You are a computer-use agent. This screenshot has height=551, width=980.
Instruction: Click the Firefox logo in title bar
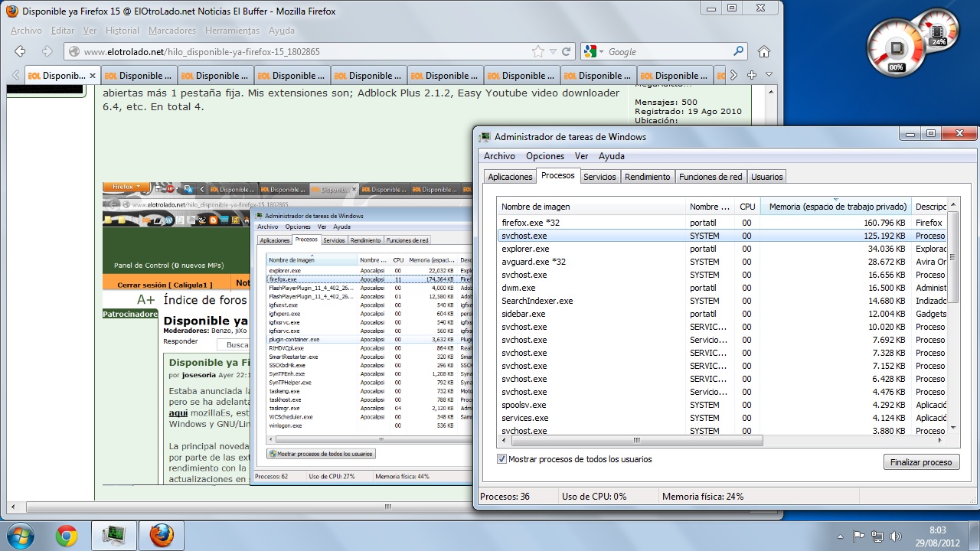[11, 11]
